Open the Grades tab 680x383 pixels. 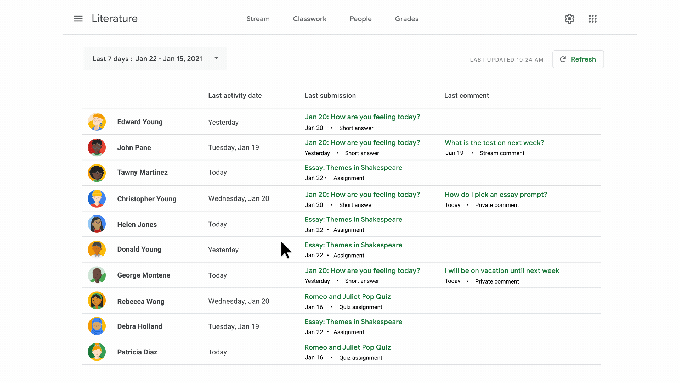406,19
